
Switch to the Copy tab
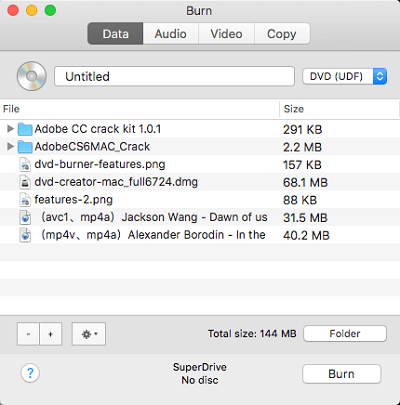pos(282,34)
